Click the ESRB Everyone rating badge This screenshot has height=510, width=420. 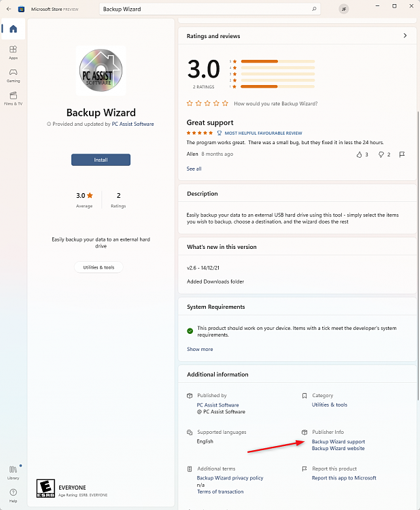pyautogui.click(x=46, y=488)
